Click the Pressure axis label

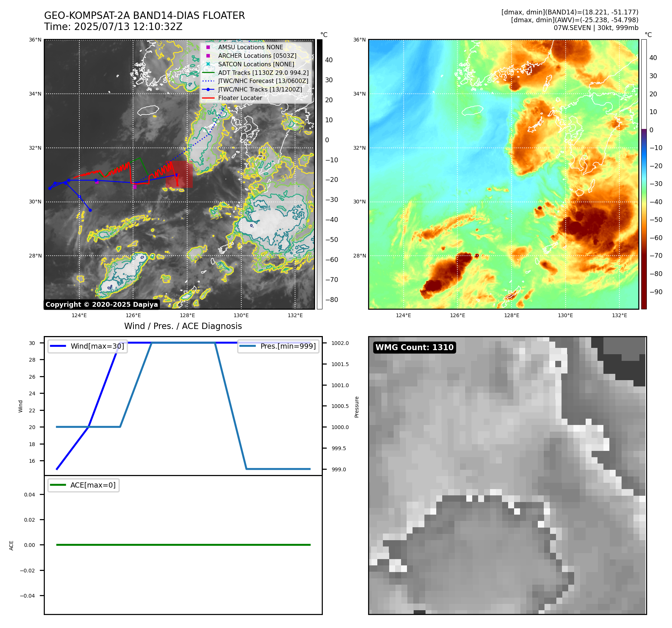pyautogui.click(x=357, y=407)
